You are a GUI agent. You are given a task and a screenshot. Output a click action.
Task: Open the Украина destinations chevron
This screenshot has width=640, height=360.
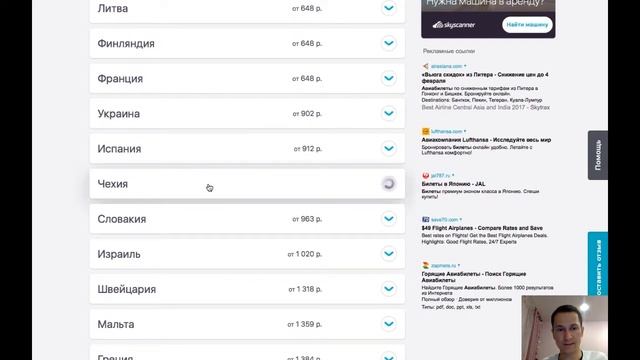[x=389, y=113]
